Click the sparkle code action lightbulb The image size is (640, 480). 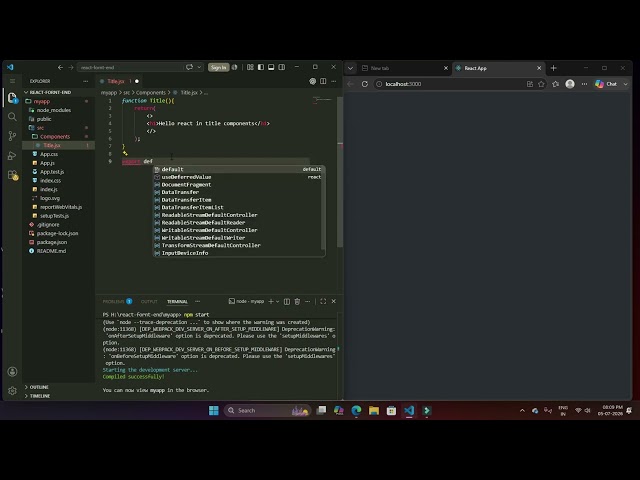(125, 154)
